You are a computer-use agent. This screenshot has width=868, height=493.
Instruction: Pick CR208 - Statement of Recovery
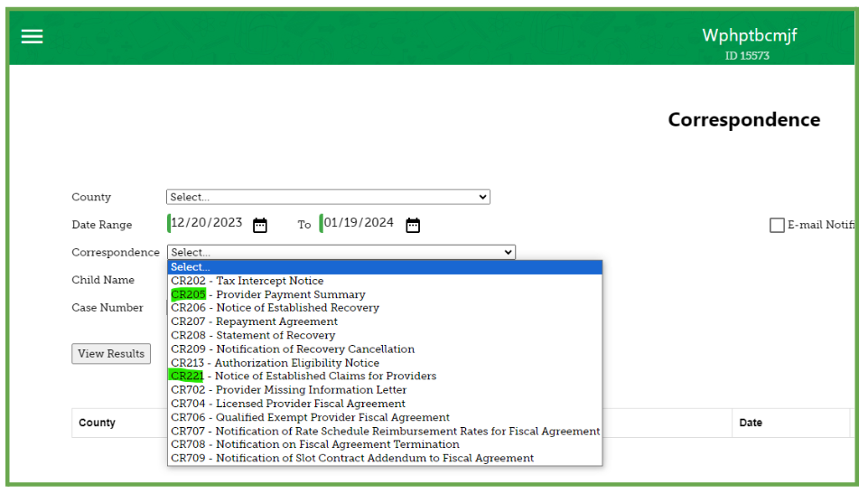253,335
